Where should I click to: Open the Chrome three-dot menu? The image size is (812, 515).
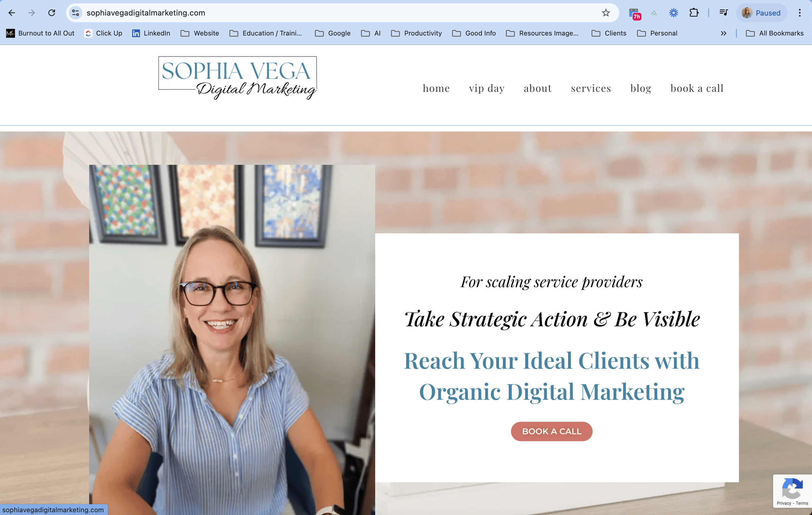point(800,13)
